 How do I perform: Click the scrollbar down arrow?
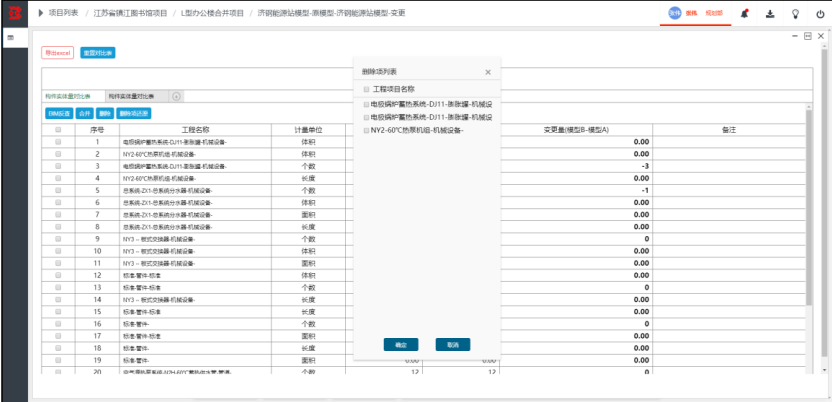tap(824, 369)
